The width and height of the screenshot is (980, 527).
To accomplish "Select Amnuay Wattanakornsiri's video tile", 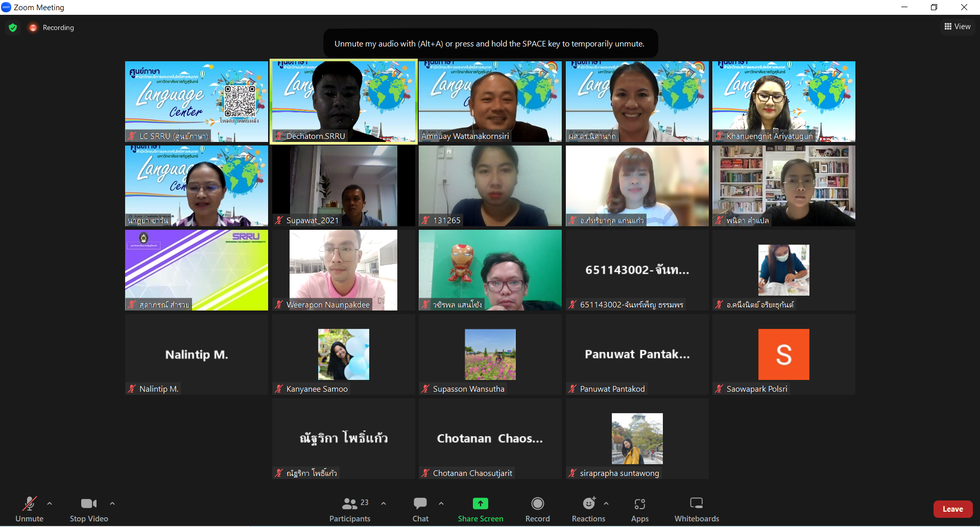I will [x=490, y=101].
